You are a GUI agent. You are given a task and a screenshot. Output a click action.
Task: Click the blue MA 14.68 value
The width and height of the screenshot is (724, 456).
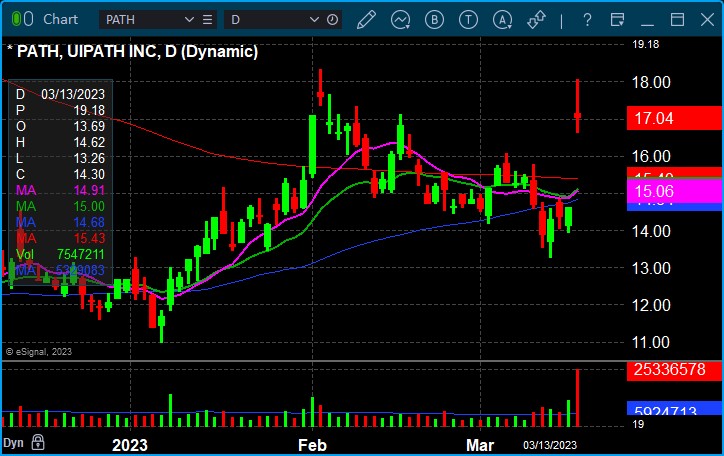[x=89, y=222]
